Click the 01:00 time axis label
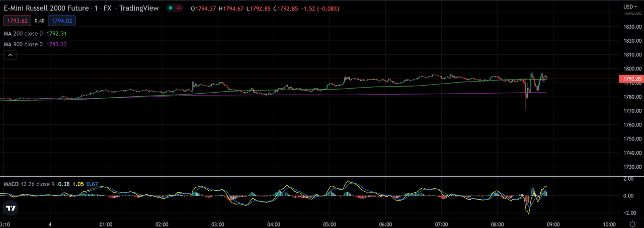The height and width of the screenshot is (228, 644). point(106,224)
